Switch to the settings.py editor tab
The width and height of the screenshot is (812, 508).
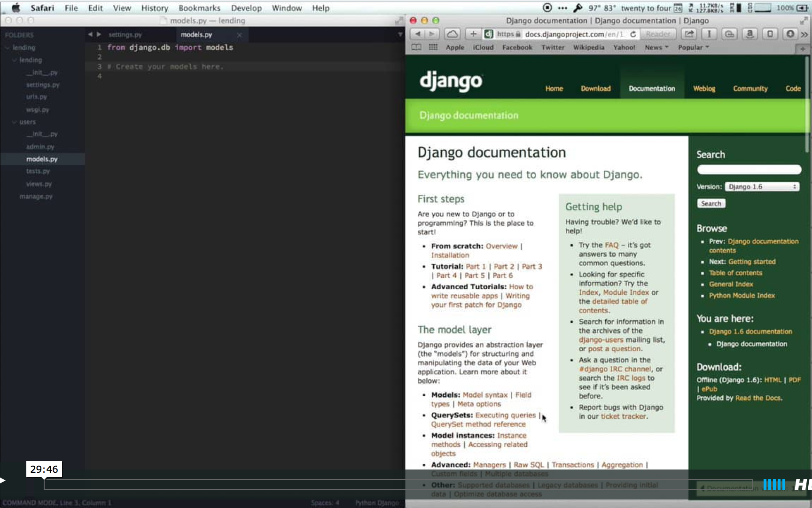click(125, 35)
